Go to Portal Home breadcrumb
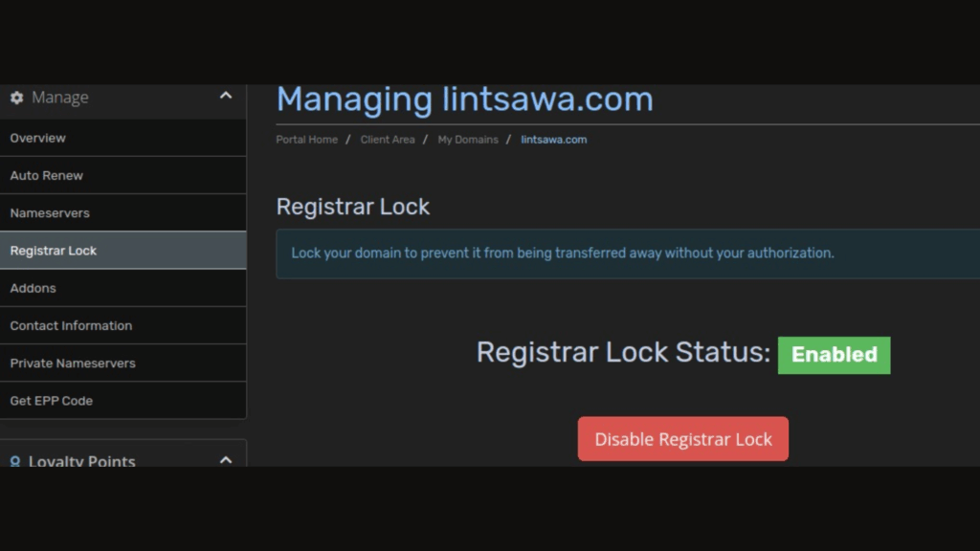This screenshot has width=980, height=551. (x=307, y=140)
